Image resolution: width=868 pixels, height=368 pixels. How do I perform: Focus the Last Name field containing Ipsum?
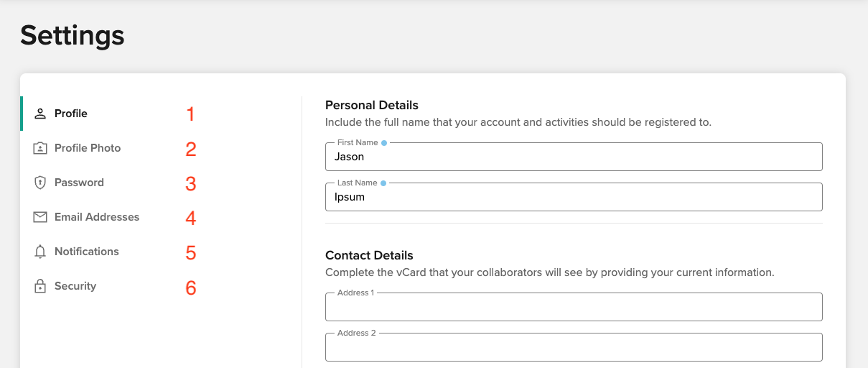(x=574, y=197)
